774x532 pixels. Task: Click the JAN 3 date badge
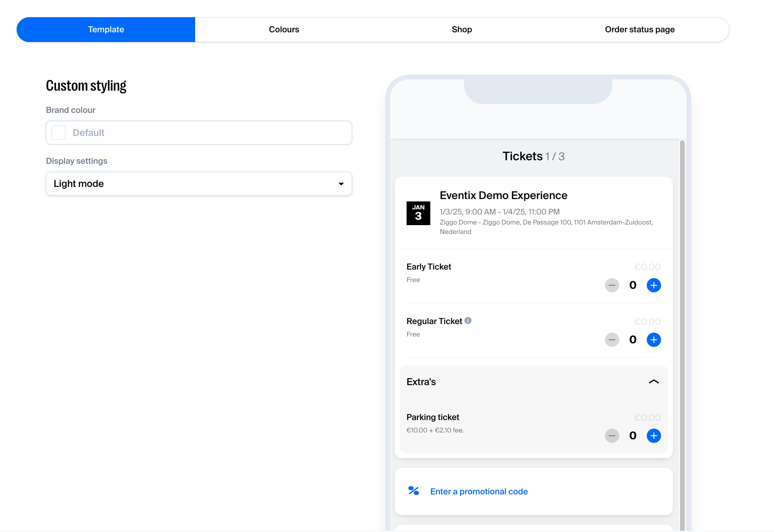418,213
